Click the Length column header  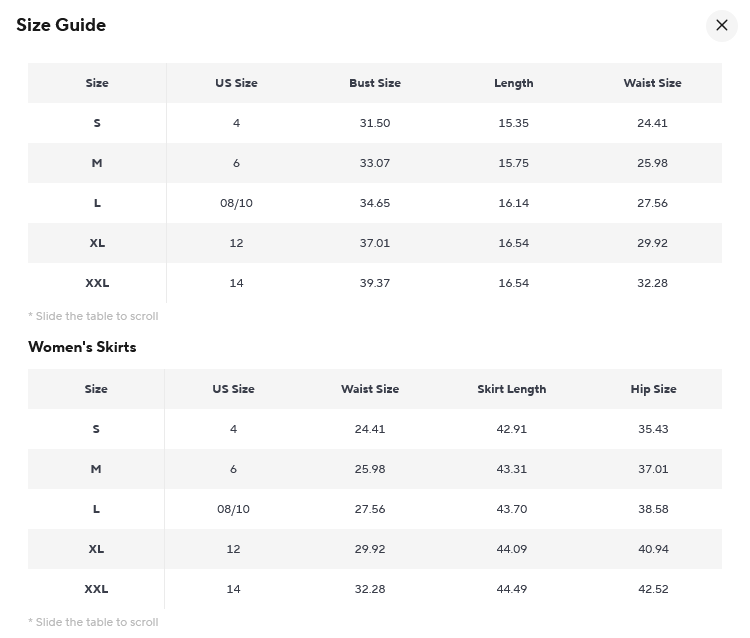click(514, 83)
